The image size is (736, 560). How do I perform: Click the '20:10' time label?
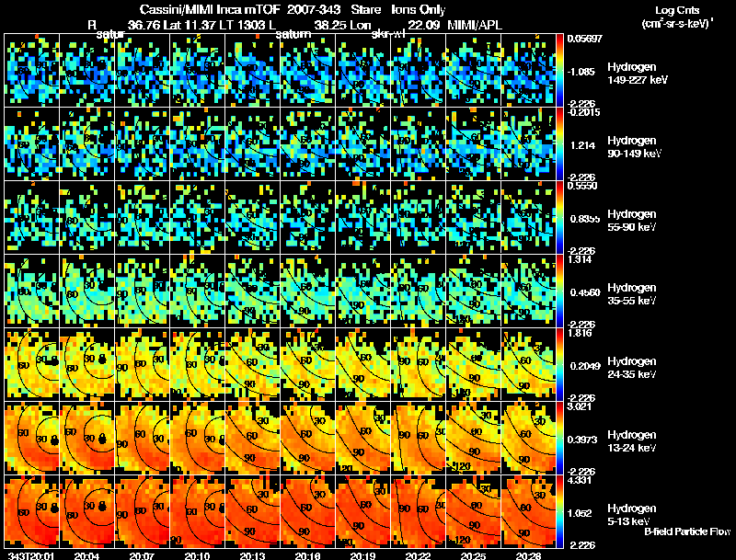click(198, 555)
